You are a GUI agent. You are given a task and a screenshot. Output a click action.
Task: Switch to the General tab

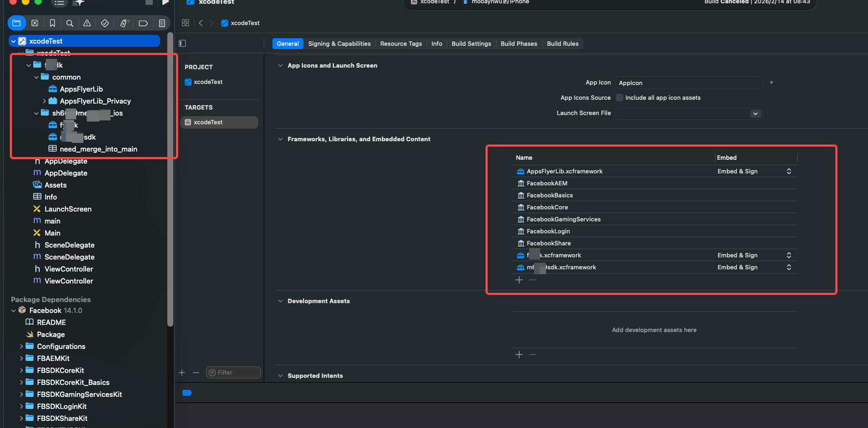coord(288,44)
